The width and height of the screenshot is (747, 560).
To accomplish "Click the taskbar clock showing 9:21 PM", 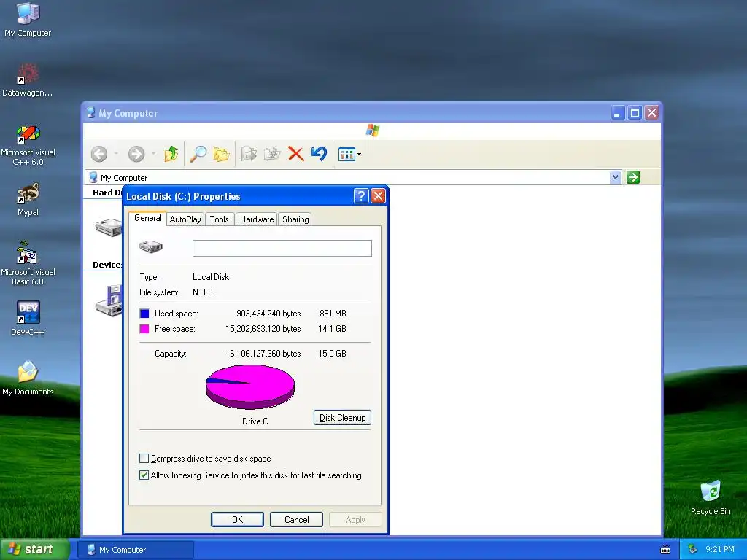I will (720, 549).
